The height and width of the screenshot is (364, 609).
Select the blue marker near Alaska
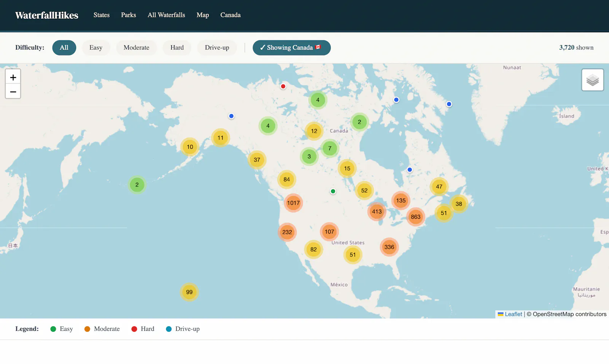click(231, 116)
